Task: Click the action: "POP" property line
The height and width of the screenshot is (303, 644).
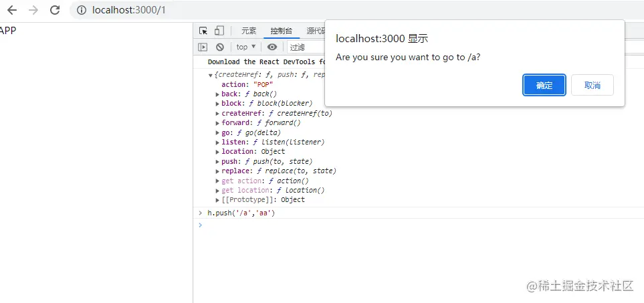Action: 247,84
